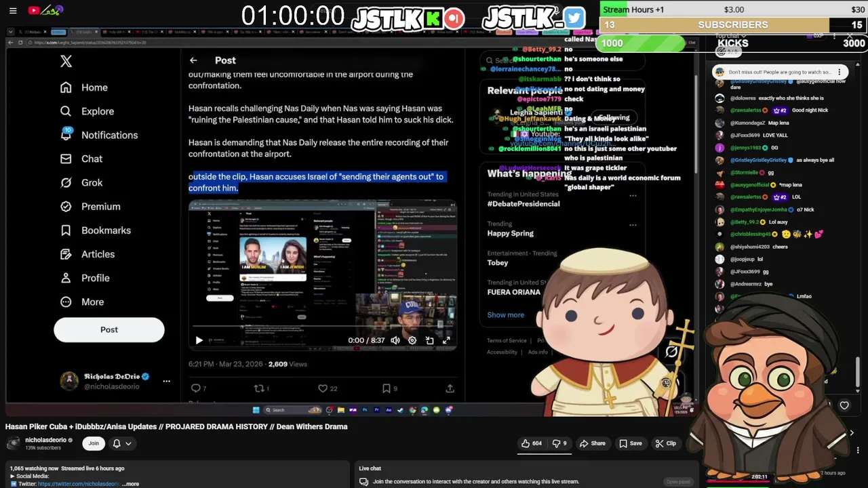Open the nicholasdeorio channel name link
The image size is (868, 488).
45,440
